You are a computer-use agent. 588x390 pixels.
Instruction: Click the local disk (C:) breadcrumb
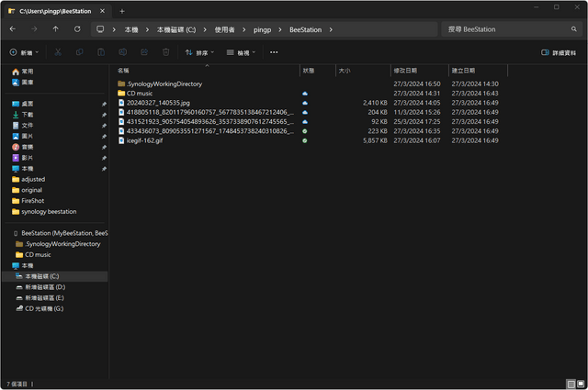pos(176,29)
